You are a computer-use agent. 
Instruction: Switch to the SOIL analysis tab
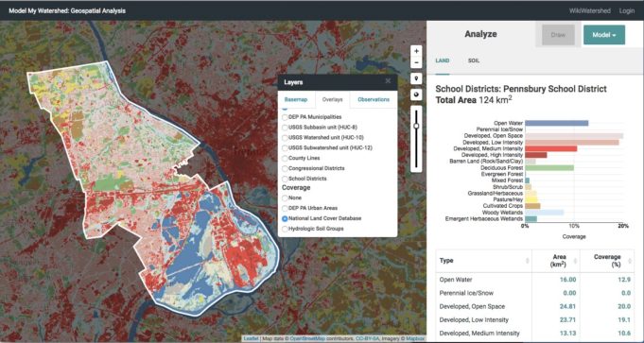tap(474, 60)
